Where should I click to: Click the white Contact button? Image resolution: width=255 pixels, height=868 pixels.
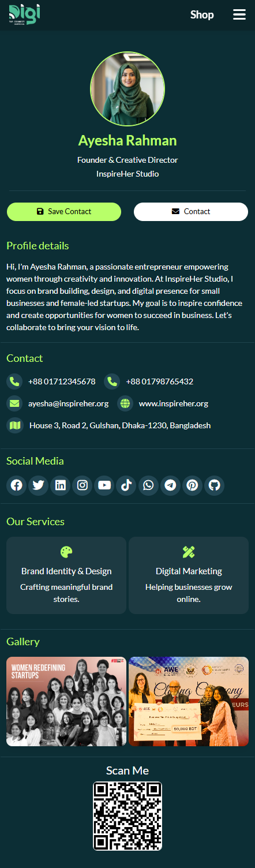point(191,212)
